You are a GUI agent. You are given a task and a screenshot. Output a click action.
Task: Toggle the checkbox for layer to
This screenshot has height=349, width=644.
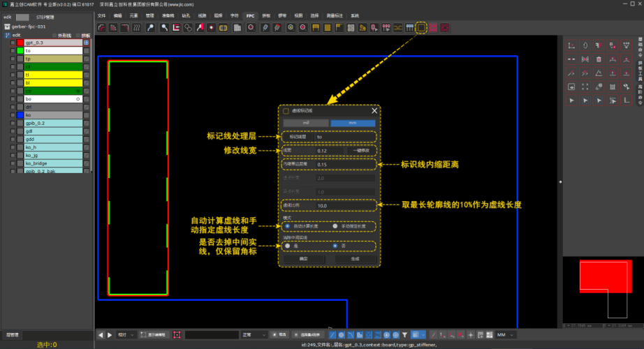coord(13,51)
